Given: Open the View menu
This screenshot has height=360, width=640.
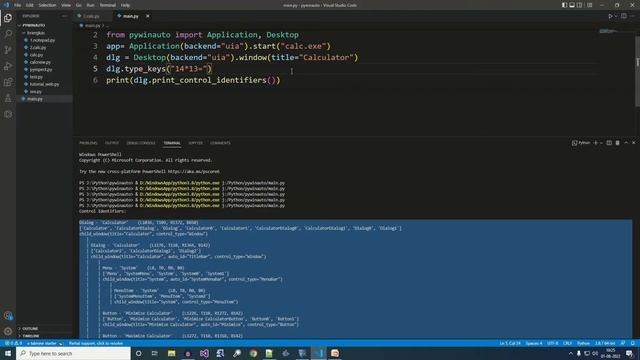Looking at the screenshot, I should tap(66, 5).
